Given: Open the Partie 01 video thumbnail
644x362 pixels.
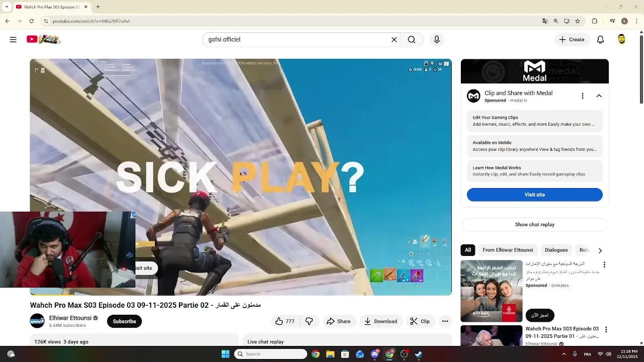Looking at the screenshot, I should pyautogui.click(x=492, y=336).
